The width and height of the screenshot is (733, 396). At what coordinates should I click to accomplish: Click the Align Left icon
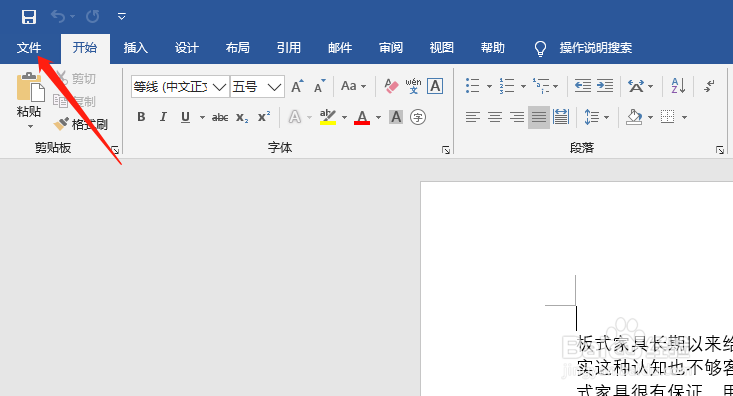[473, 117]
